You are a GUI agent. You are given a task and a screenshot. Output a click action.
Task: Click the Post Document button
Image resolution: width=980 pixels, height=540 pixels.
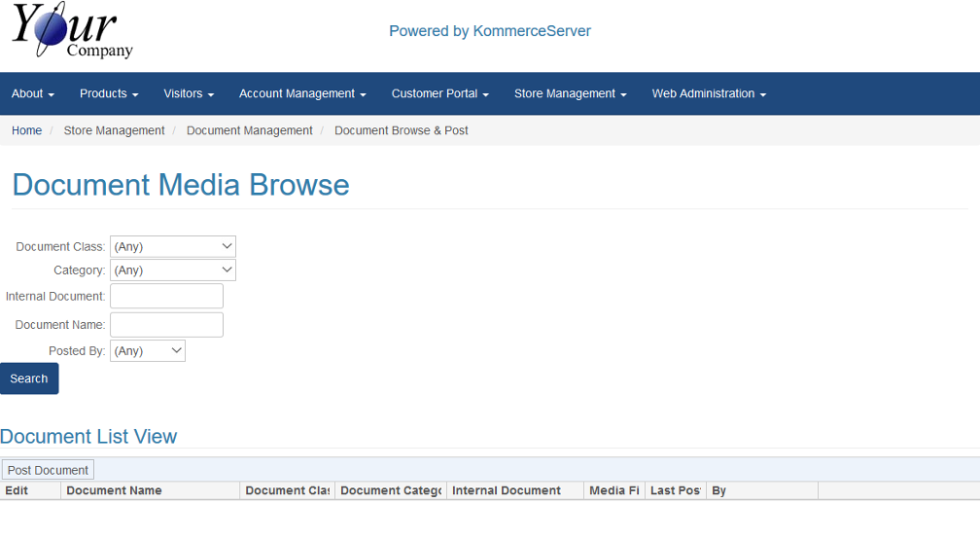(48, 470)
